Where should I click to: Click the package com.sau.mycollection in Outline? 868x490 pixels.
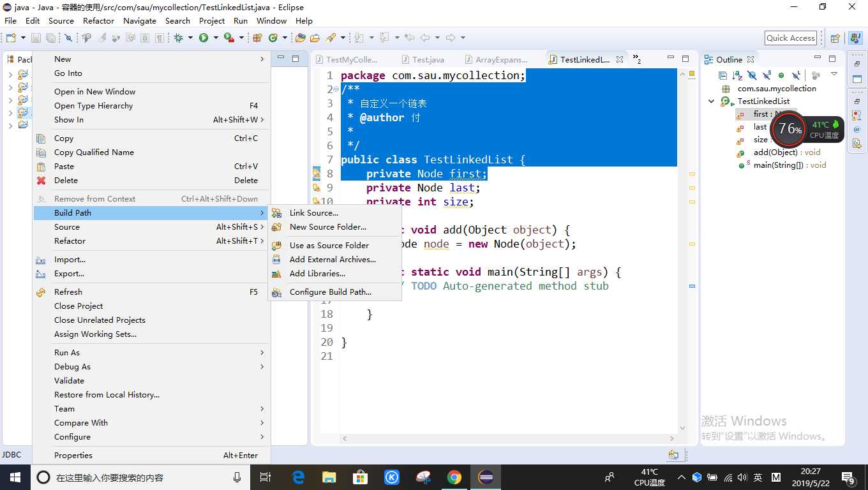pos(777,89)
